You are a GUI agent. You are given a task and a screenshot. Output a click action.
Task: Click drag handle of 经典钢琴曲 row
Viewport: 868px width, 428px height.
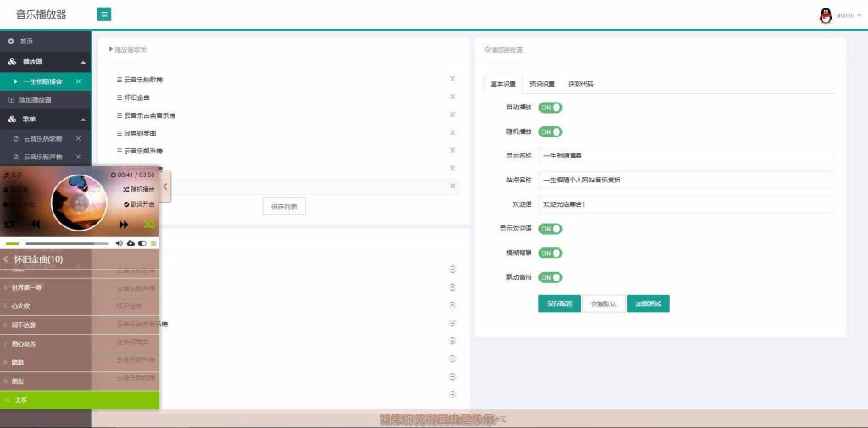coord(119,133)
